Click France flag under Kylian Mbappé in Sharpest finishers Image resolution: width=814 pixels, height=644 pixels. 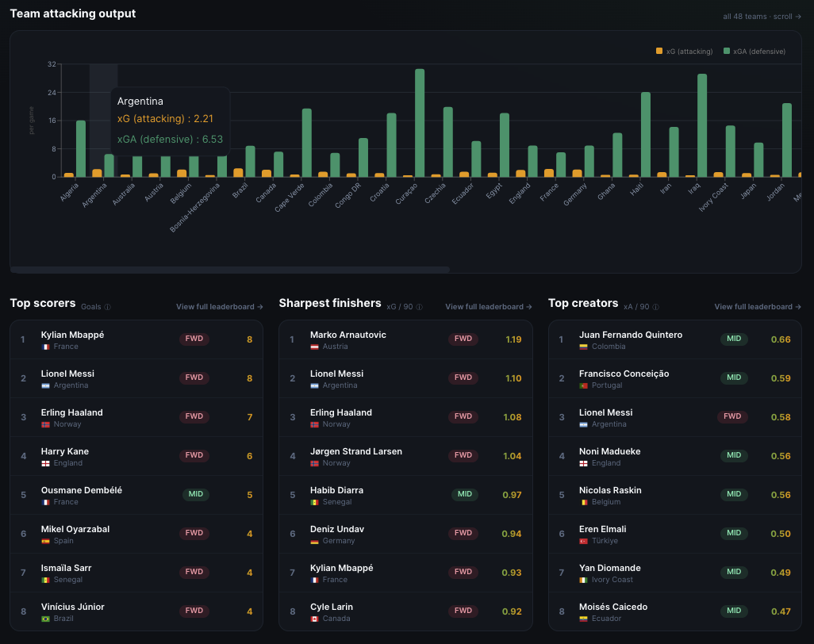click(x=315, y=580)
